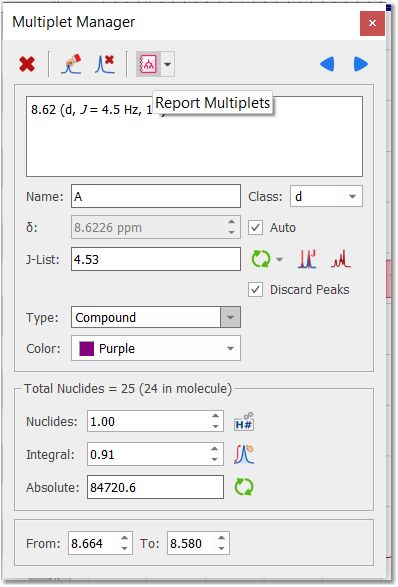The image size is (398, 587).
Task: Open the Class dropdown showing d
Action: 326,196
